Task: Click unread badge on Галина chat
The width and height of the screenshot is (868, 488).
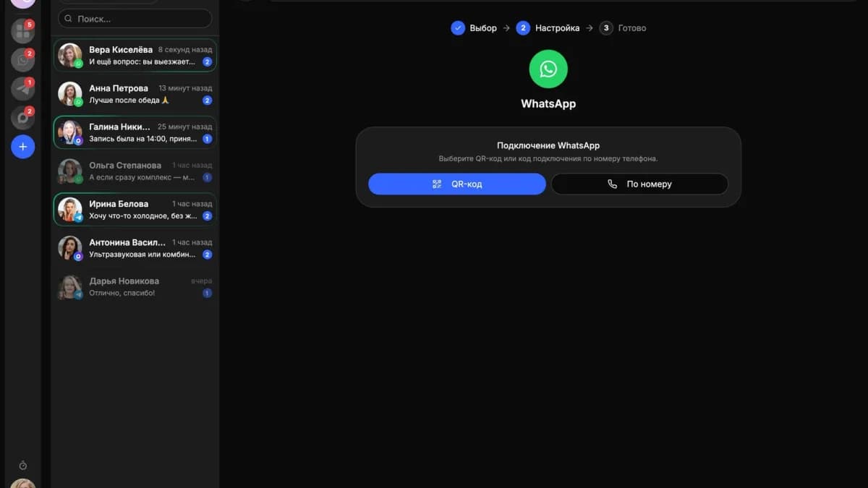Action: [208, 139]
